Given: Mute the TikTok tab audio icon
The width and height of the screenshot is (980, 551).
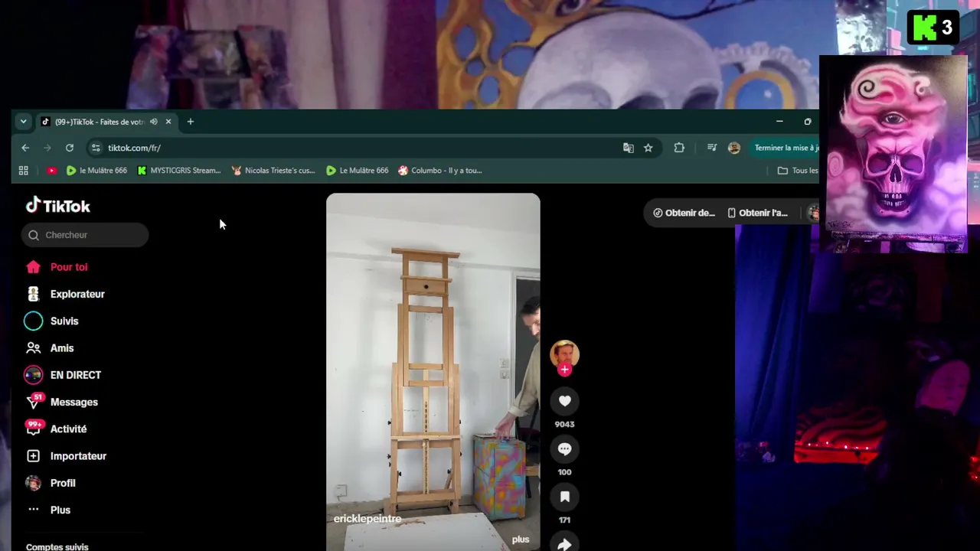Looking at the screenshot, I should pos(154,122).
